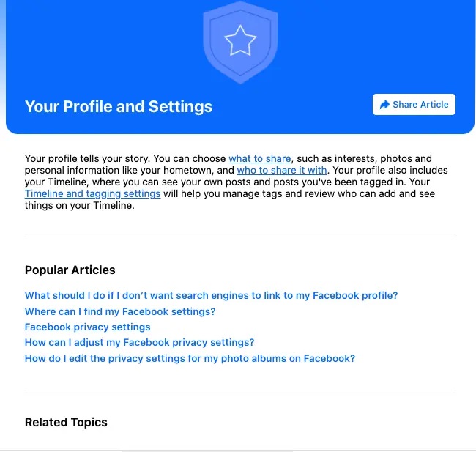This screenshot has width=476, height=452.
Task: Click the divider line above Popular Articles
Action: coord(239,237)
